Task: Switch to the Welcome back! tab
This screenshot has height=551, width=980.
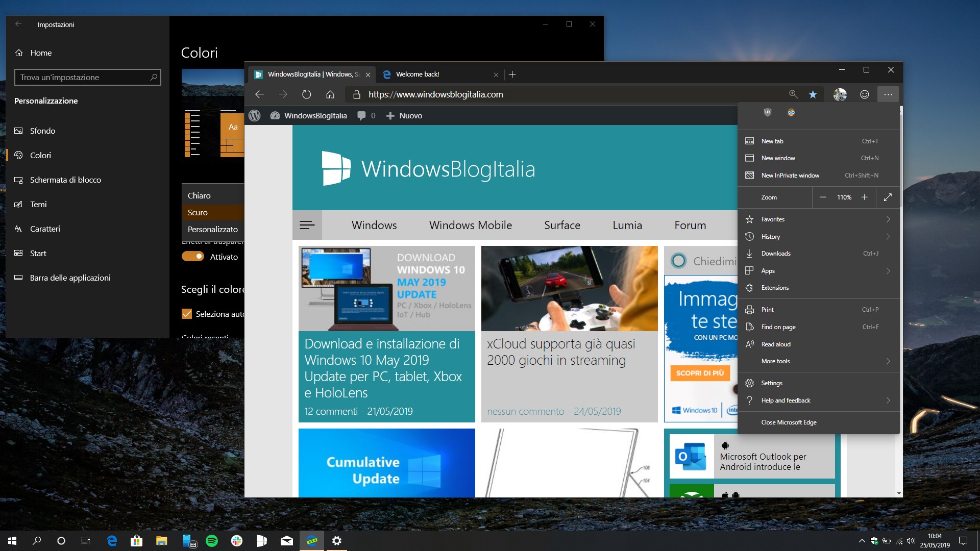Action: [439, 74]
